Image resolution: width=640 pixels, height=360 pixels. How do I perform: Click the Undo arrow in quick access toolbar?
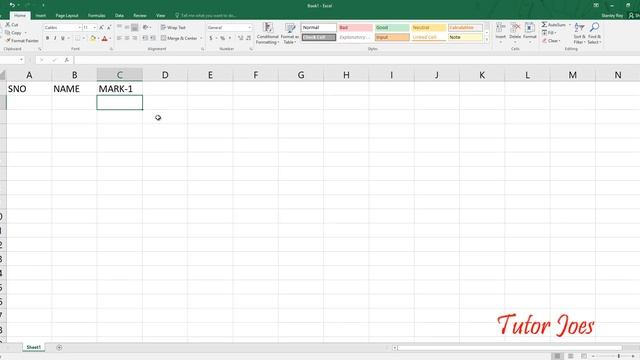pos(12,5)
